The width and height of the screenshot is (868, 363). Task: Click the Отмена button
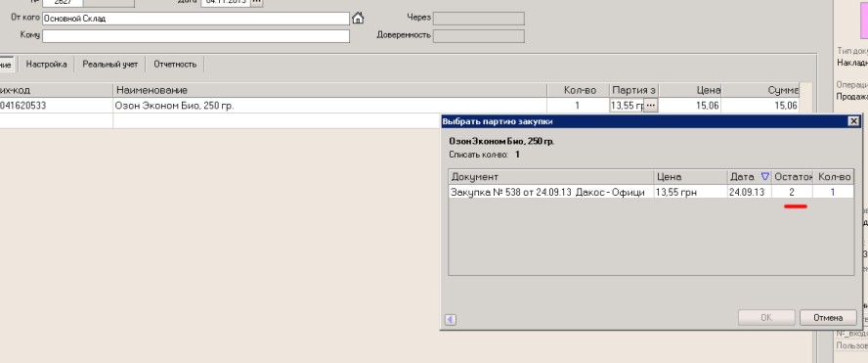[828, 318]
